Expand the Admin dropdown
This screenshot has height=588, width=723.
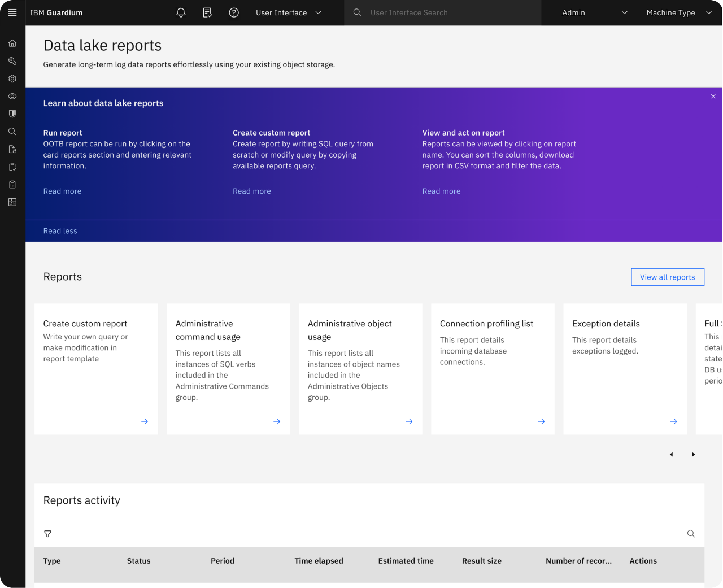tap(595, 12)
